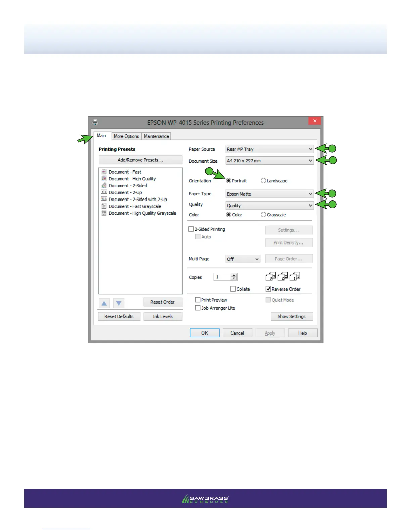The height and width of the screenshot is (532, 411).
Task: Open the Paper Type dropdown
Action: point(270,194)
